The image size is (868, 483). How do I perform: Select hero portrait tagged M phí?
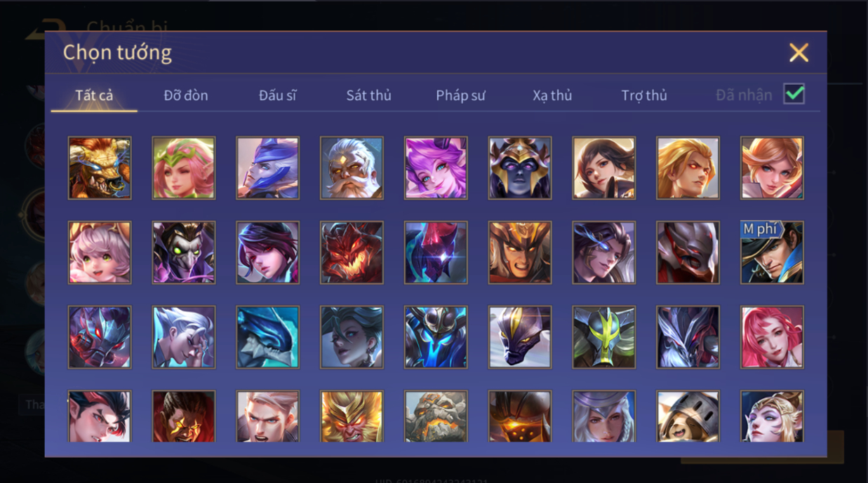coord(772,252)
